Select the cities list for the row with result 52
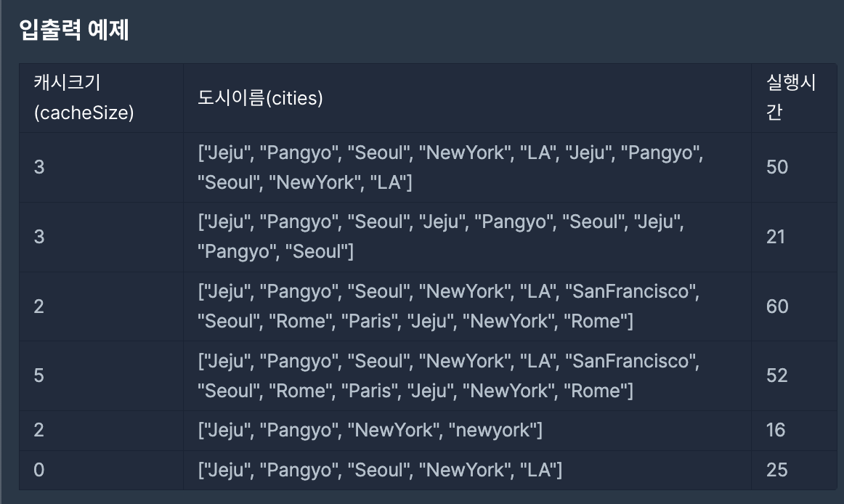This screenshot has width=844, height=504. tap(467, 376)
